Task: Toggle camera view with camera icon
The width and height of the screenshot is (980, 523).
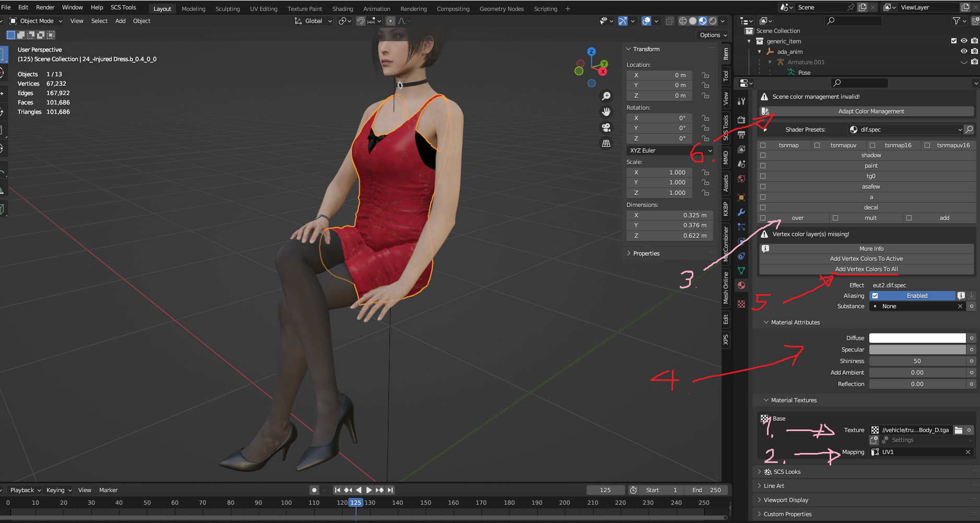Action: coord(606,127)
